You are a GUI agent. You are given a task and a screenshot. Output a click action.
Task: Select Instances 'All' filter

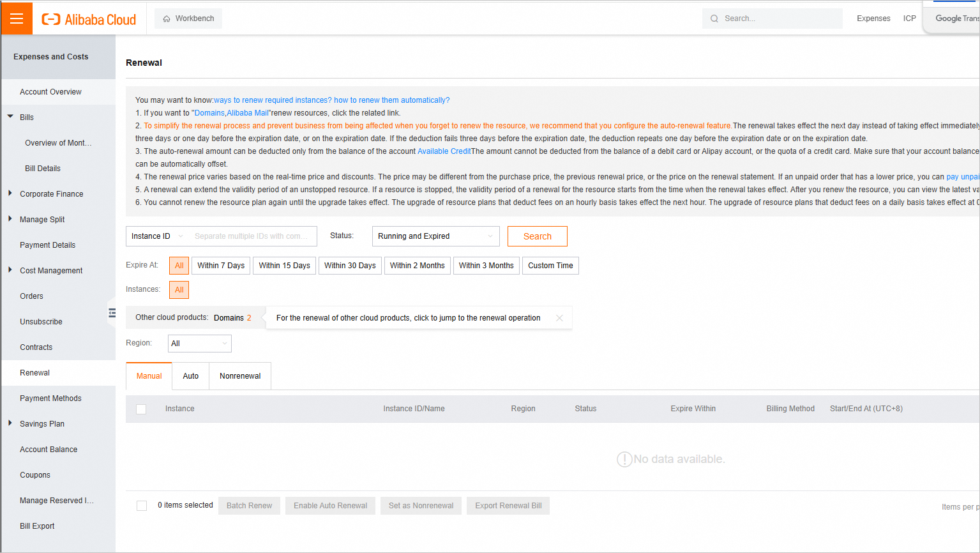(x=179, y=290)
